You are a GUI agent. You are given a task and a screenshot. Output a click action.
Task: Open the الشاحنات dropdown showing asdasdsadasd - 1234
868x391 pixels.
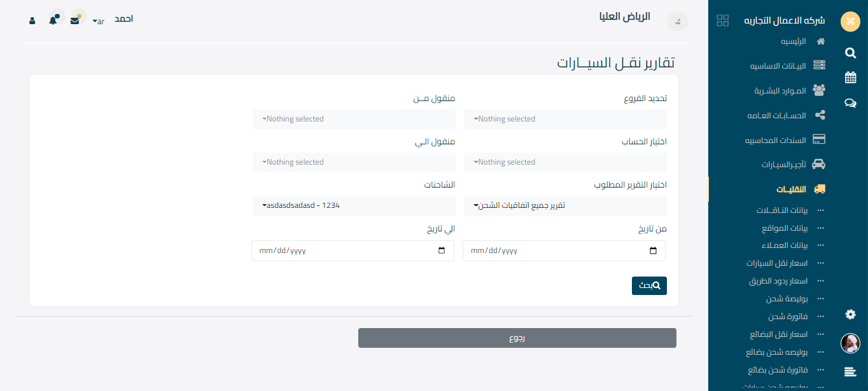click(354, 205)
